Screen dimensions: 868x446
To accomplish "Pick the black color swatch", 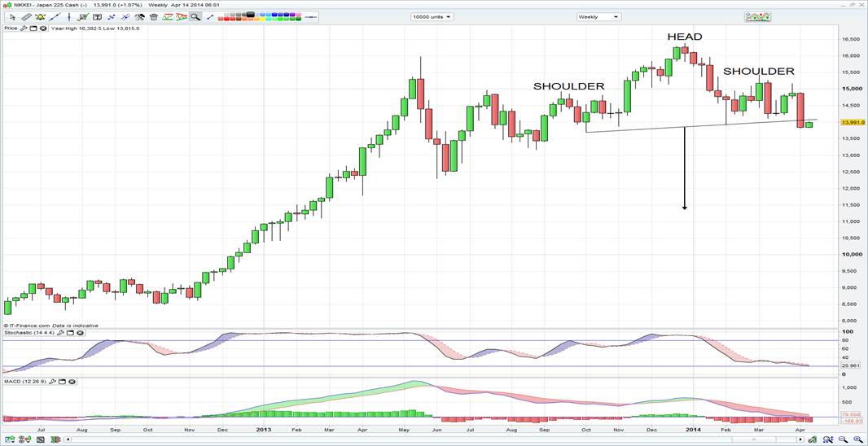I will 250,15.
